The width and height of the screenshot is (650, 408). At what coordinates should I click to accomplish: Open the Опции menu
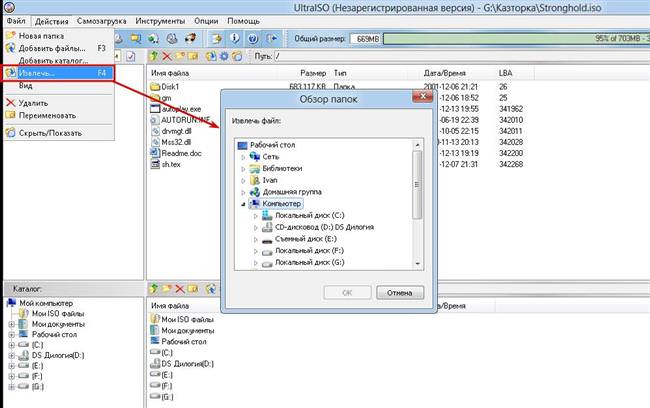tap(206, 21)
